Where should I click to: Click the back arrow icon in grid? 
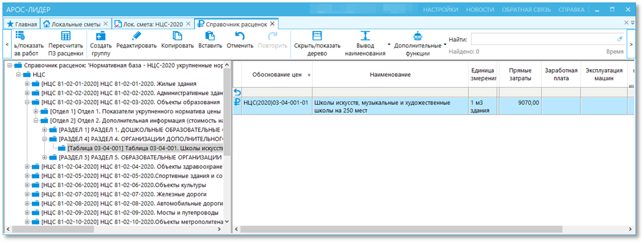[x=237, y=92]
